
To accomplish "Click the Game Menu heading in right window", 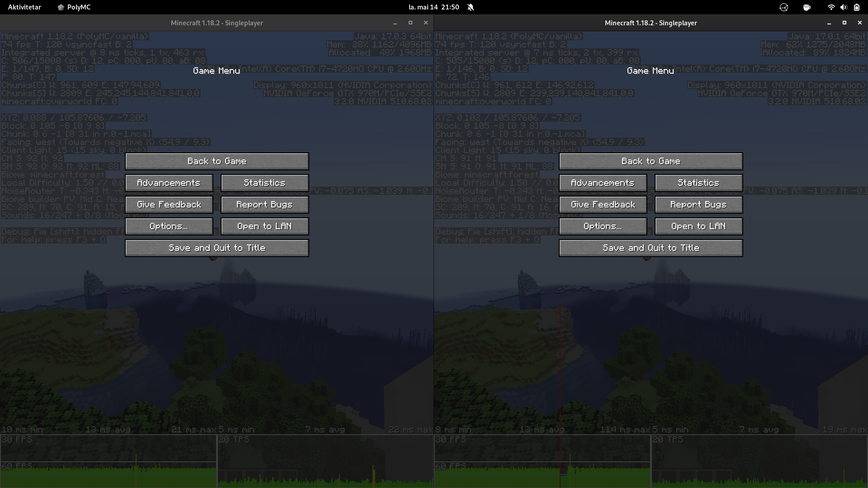I will pos(651,71).
